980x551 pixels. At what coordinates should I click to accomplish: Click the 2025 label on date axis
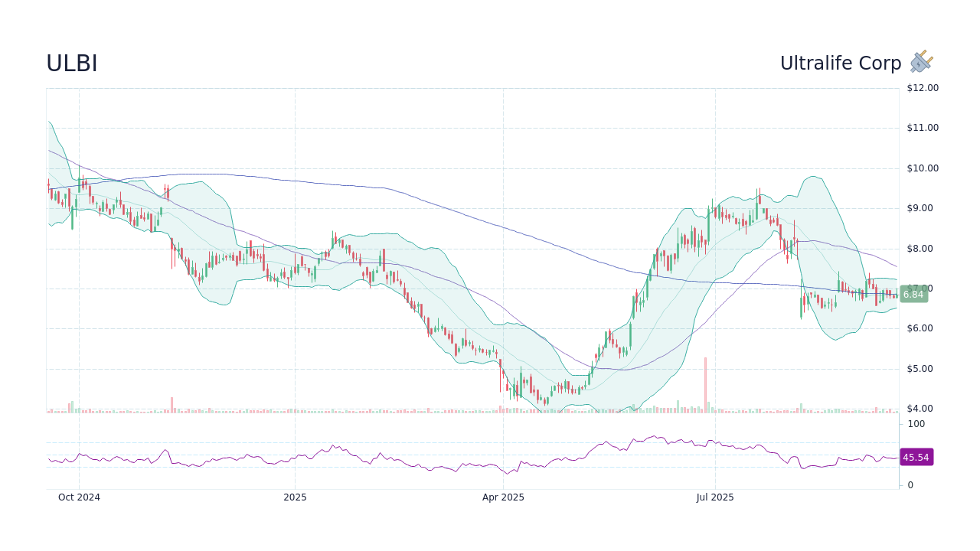point(294,497)
